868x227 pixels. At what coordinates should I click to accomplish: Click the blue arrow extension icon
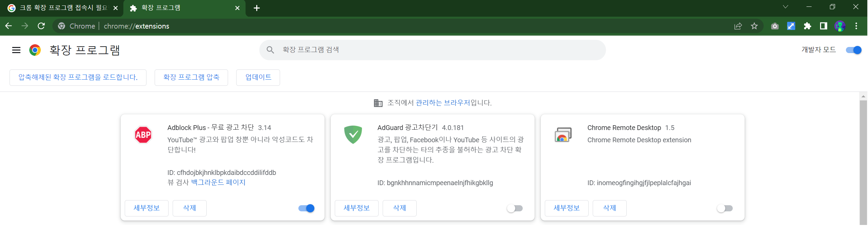791,26
